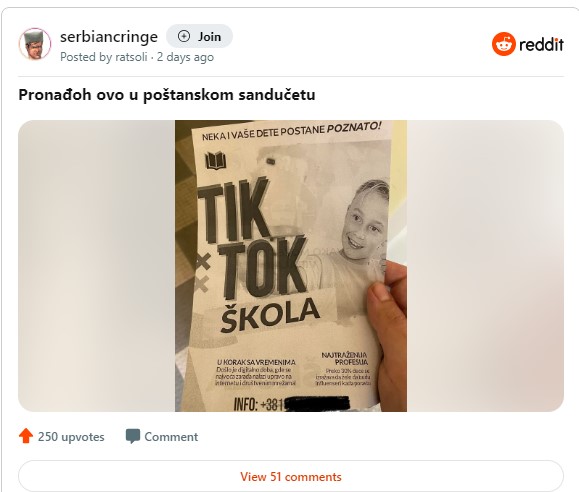Click the '2 days ago' timestamp
Image resolution: width=579 pixels, height=492 pixels.
coord(185,57)
